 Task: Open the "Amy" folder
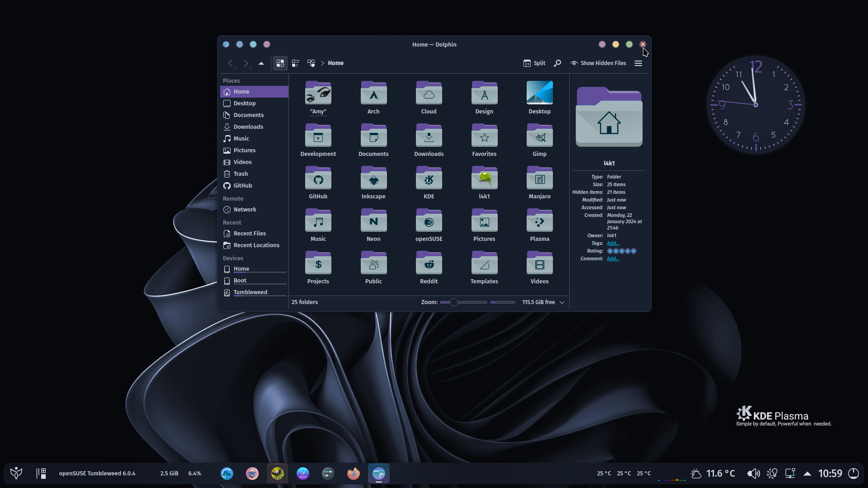coord(318,98)
